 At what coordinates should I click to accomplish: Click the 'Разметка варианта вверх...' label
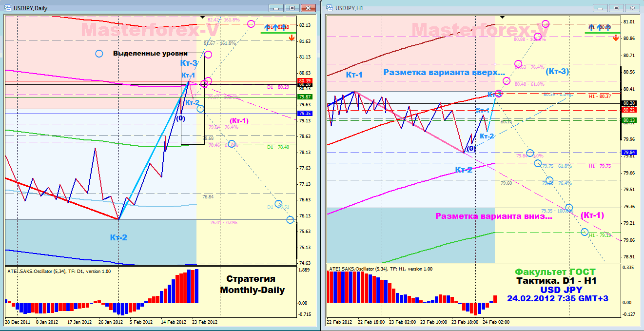point(444,72)
